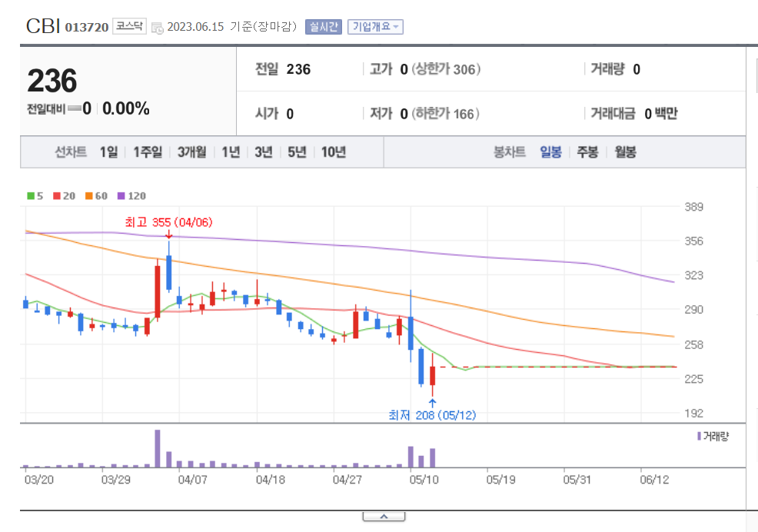Click the 389 price axis label
The image size is (758, 532).
[693, 207]
